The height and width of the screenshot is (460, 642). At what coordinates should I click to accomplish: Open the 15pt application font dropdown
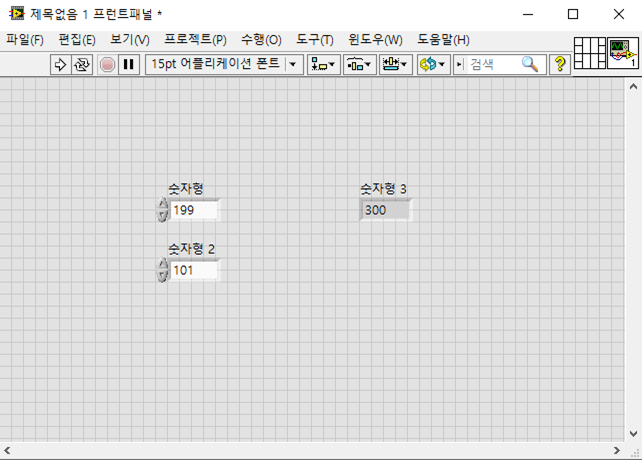coord(224,64)
